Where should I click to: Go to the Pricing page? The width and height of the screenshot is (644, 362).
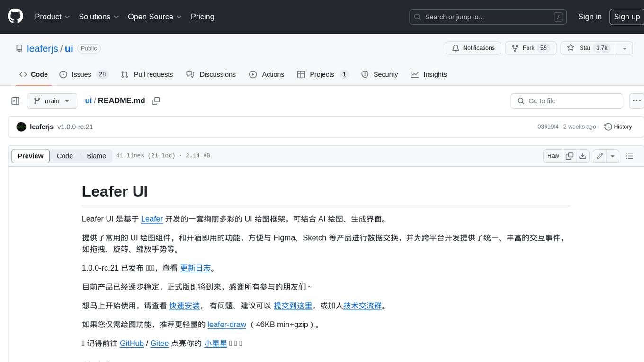tap(202, 17)
